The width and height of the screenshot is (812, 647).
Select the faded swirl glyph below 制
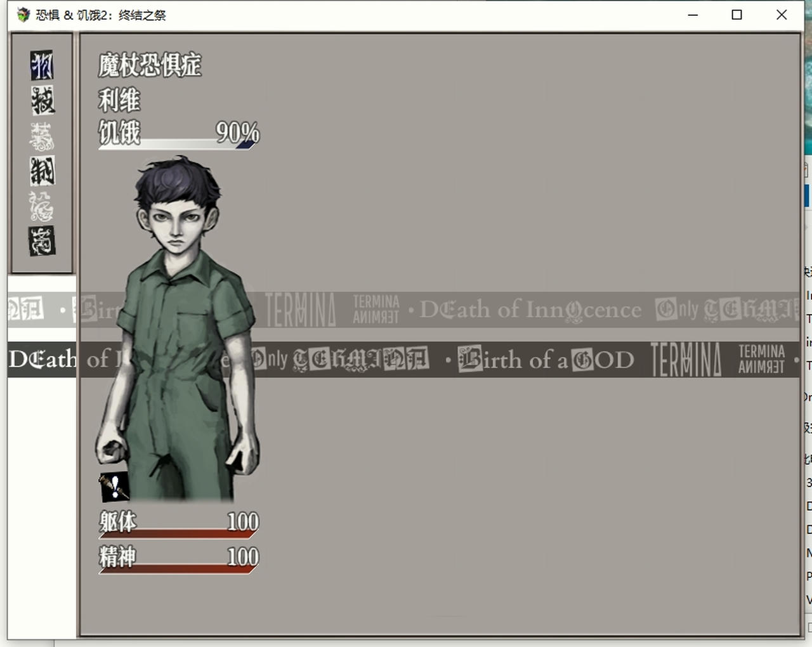[x=42, y=206]
